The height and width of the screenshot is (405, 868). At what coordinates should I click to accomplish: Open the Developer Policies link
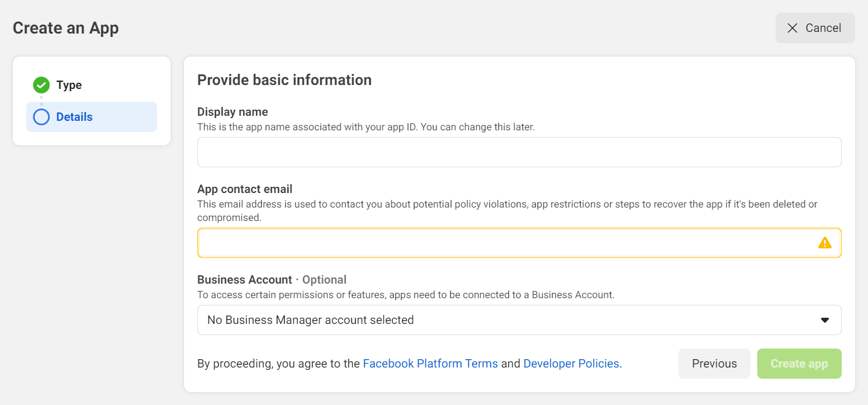(571, 364)
